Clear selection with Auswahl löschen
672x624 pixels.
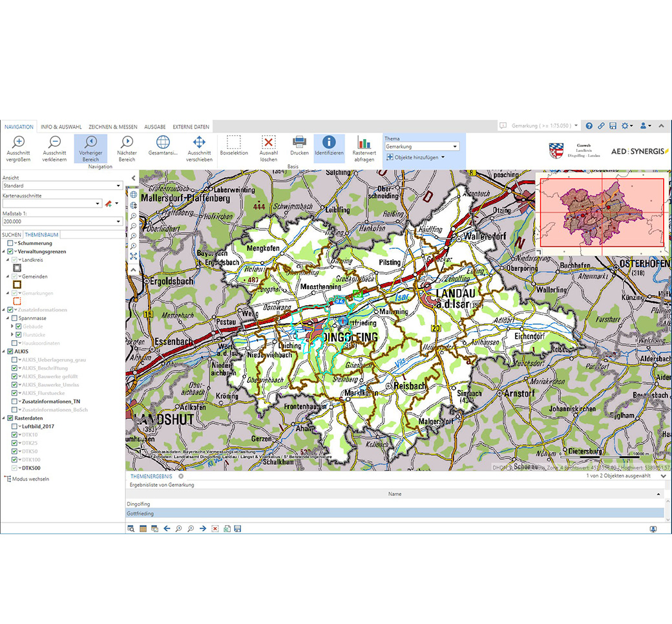click(269, 148)
